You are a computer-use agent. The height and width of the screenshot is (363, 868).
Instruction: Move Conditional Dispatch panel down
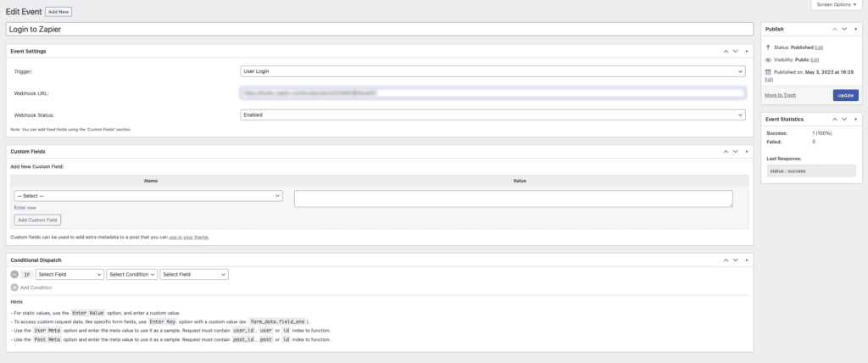click(x=735, y=260)
